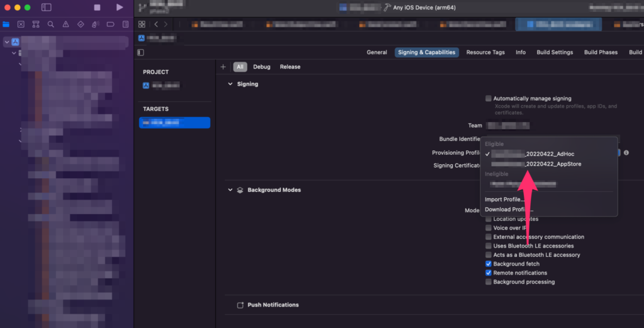This screenshot has width=644, height=328.
Task: Click the hammer build destination icon
Action: pos(387,8)
